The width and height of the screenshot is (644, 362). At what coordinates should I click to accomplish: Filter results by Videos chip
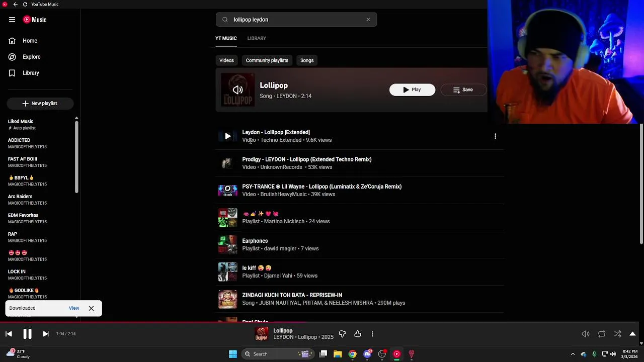226,60
